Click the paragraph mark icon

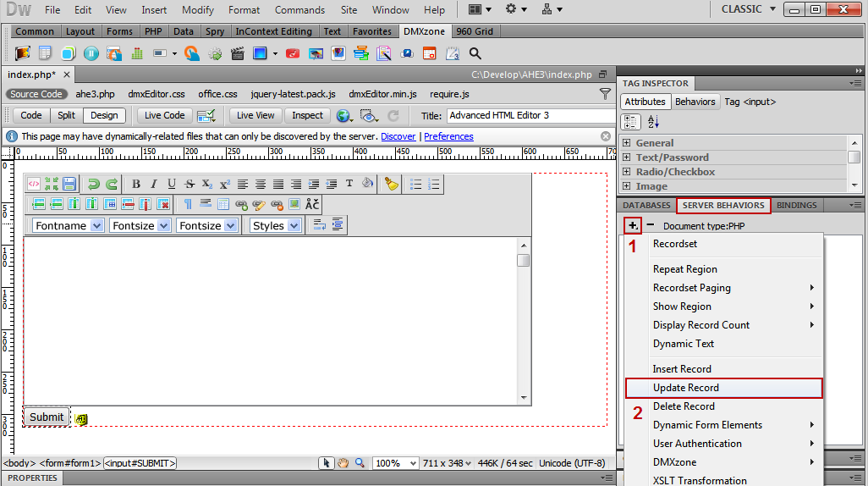tap(188, 205)
